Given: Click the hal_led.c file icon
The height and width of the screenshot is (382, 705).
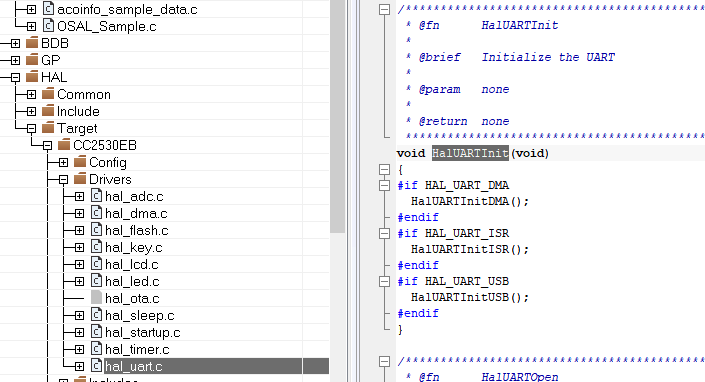Looking at the screenshot, I should (96, 281).
